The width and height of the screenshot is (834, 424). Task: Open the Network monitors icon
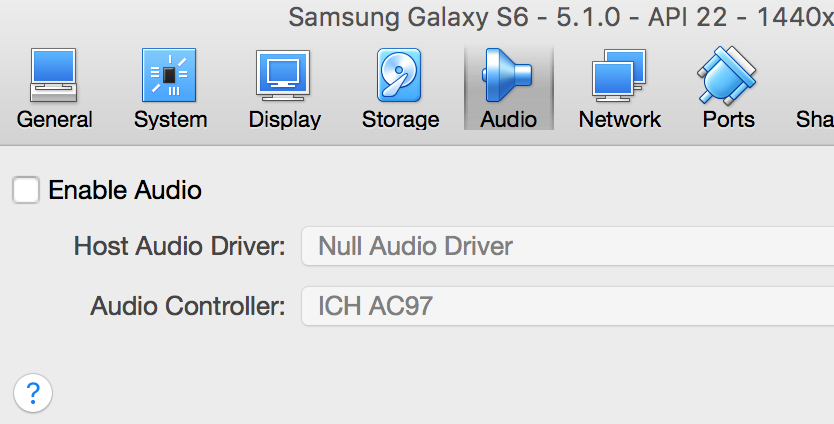(x=619, y=75)
